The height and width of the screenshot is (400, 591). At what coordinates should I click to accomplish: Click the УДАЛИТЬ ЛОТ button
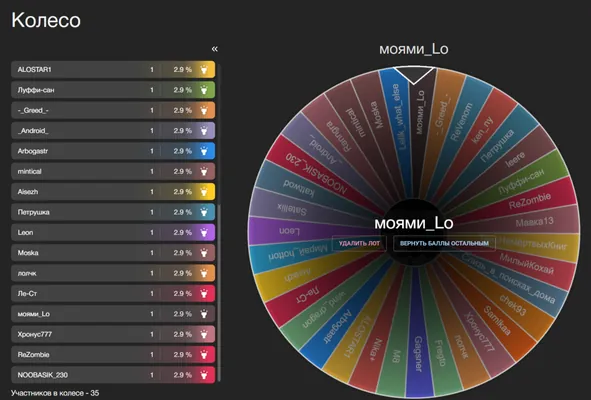359,244
